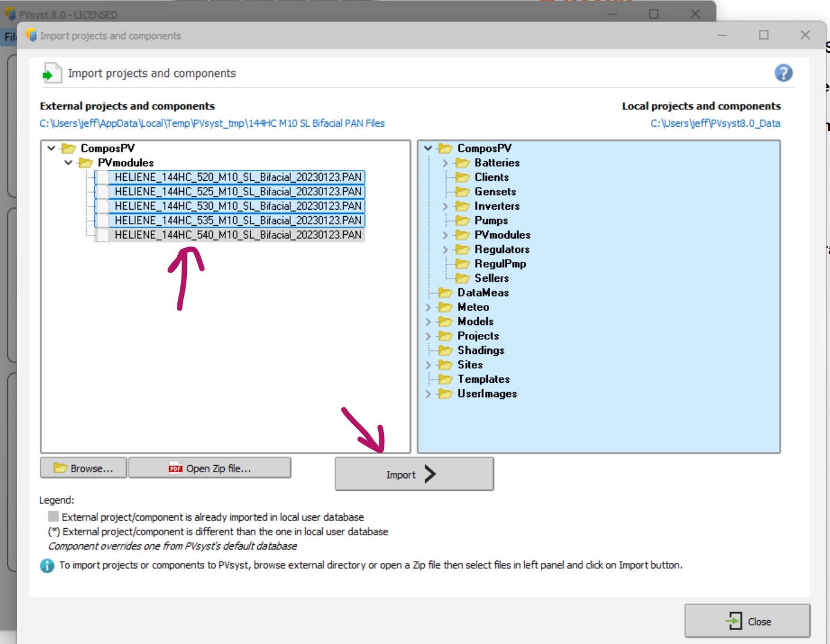Collapse the external ComposPV tree node
830x644 pixels.
pos(51,148)
